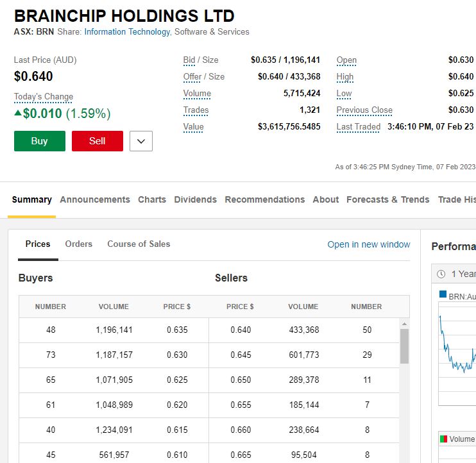476x463 pixels.
Task: Click the blue BRN legend swatch
Action: point(443,294)
